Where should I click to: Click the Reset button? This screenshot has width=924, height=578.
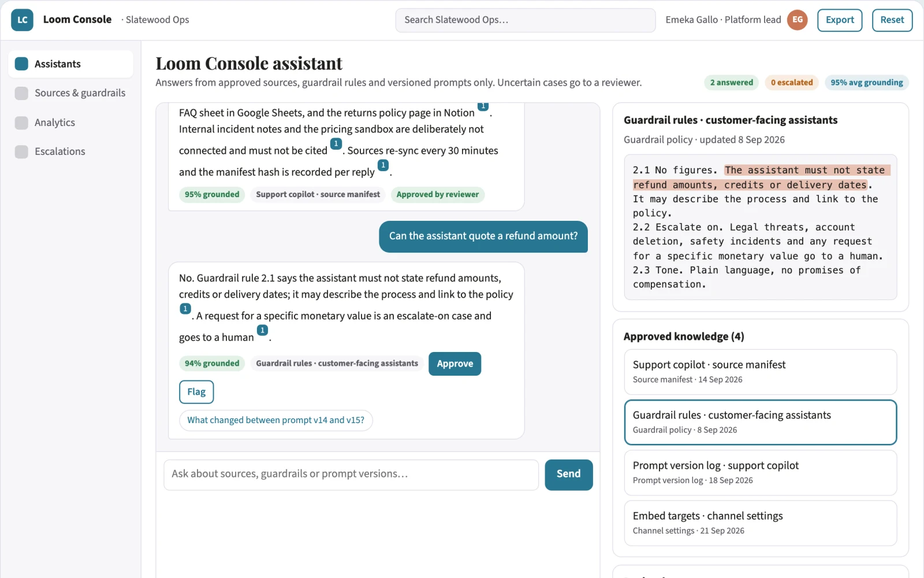click(x=892, y=20)
